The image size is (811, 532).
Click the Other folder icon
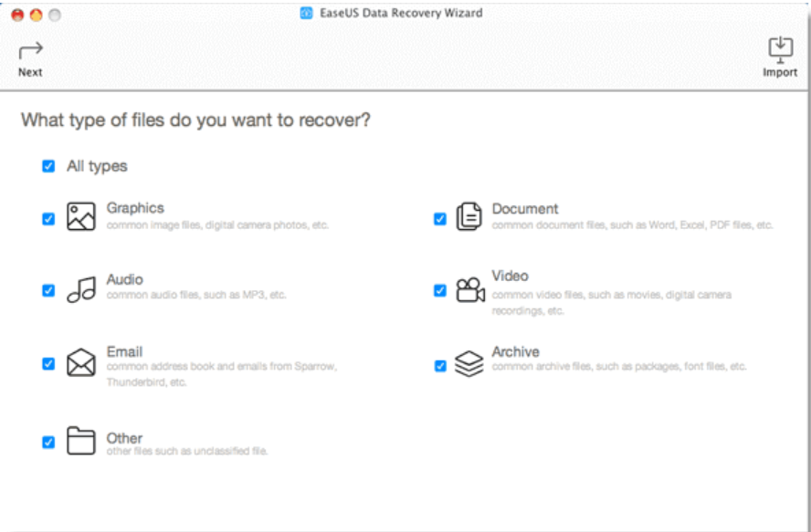(81, 442)
